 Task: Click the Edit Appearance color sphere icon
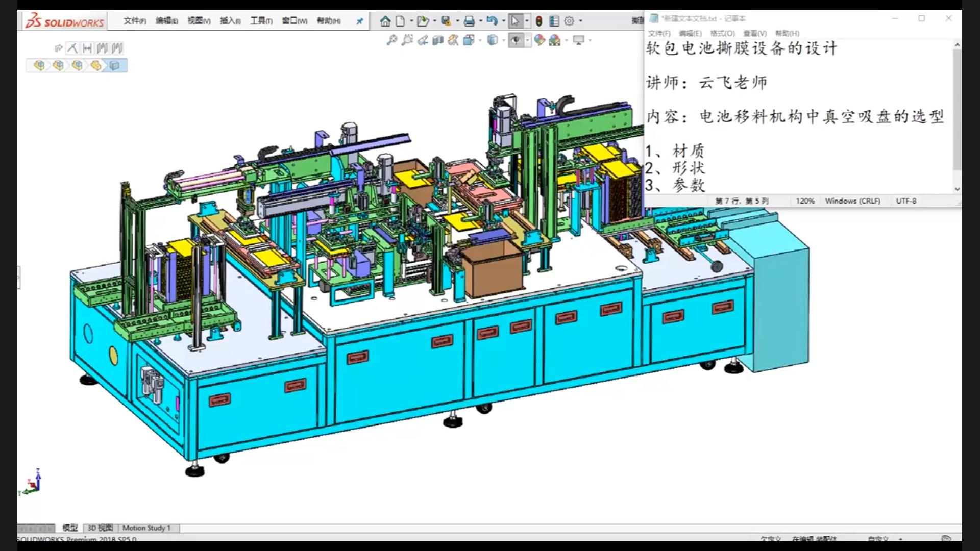coord(540,40)
